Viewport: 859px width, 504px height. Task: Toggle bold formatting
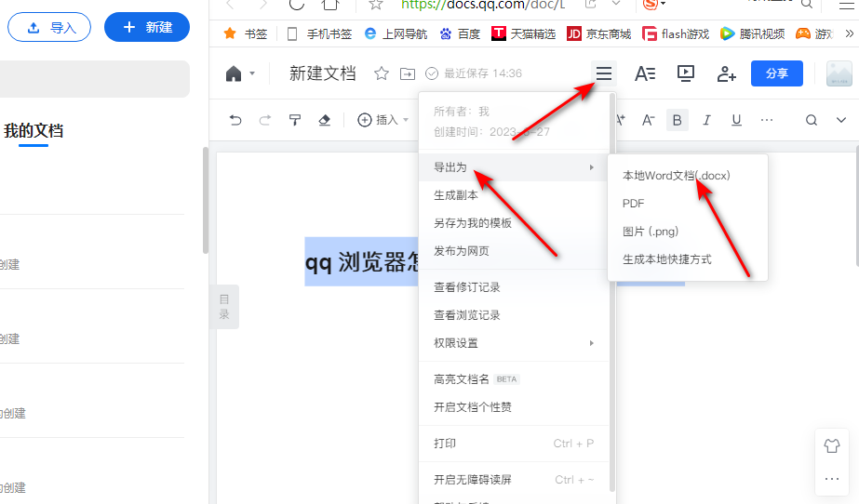pyautogui.click(x=678, y=120)
